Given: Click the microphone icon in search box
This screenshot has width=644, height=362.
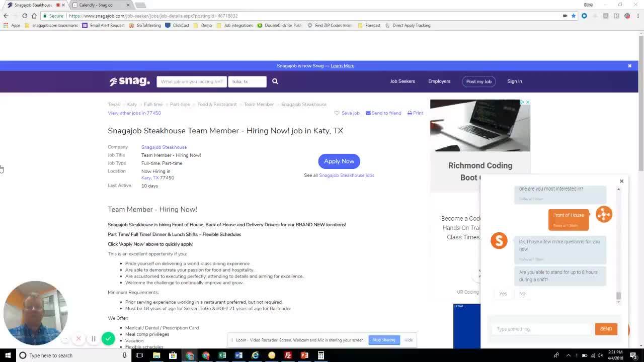Looking at the screenshot, I should tap(124, 355).
